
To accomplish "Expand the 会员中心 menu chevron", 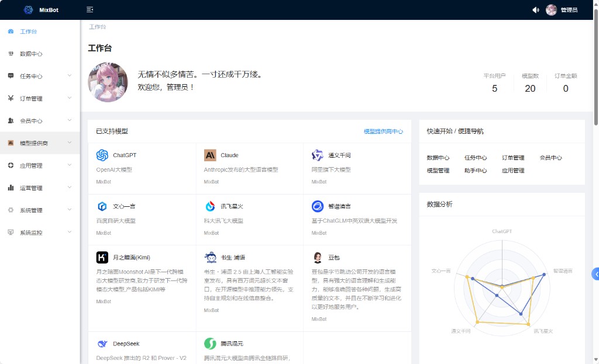I will [x=70, y=120].
